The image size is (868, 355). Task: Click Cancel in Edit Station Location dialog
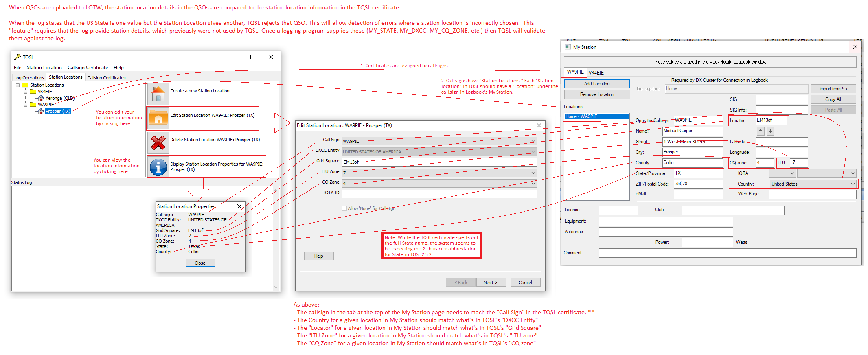click(525, 283)
